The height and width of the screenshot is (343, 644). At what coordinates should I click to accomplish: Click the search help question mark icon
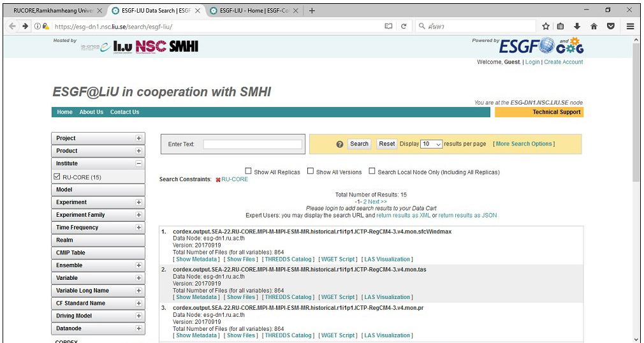(340, 144)
